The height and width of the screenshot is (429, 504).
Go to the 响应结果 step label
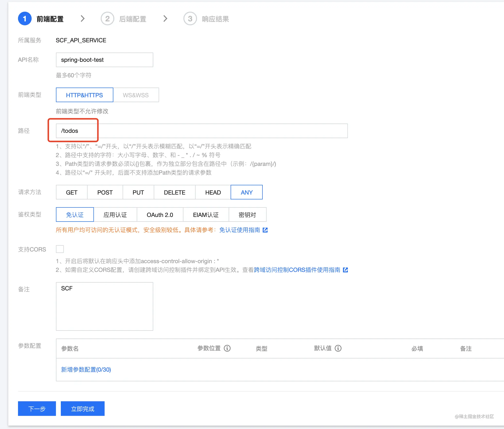coord(216,19)
